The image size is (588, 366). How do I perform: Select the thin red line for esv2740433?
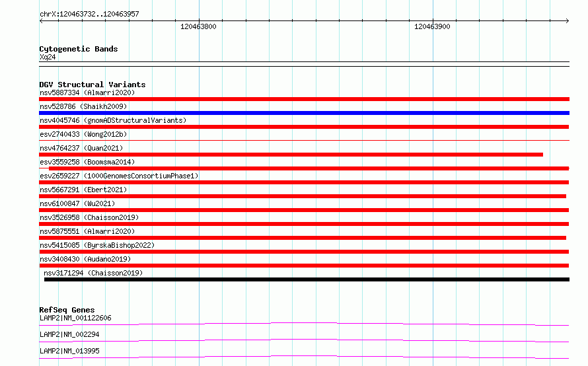pyautogui.click(x=304, y=140)
